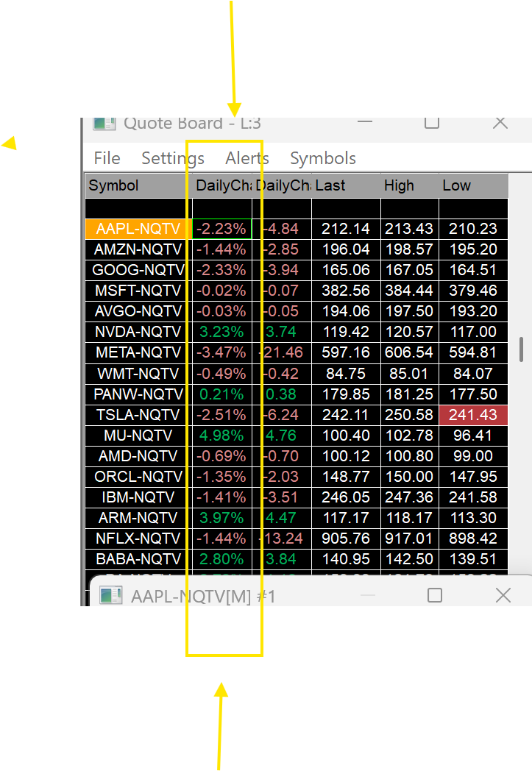Click the Last column header
Screen dimensions: 532x771
tap(346, 185)
